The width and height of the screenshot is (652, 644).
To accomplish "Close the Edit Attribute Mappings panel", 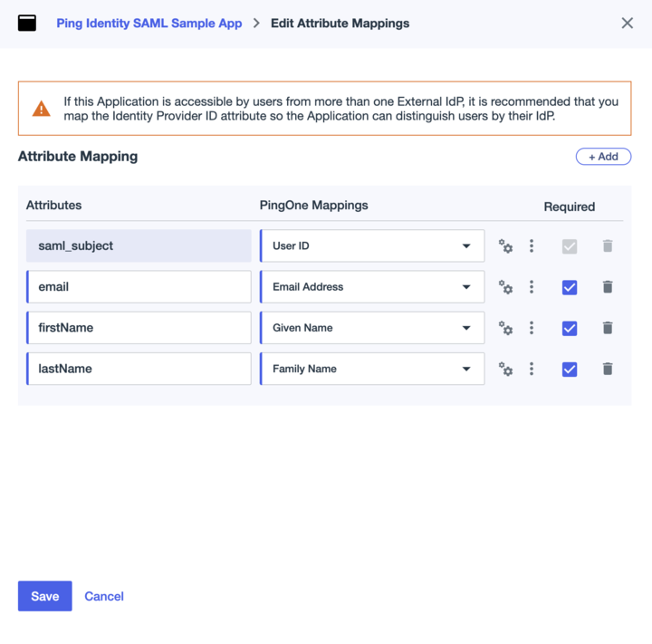I will 627,24.
